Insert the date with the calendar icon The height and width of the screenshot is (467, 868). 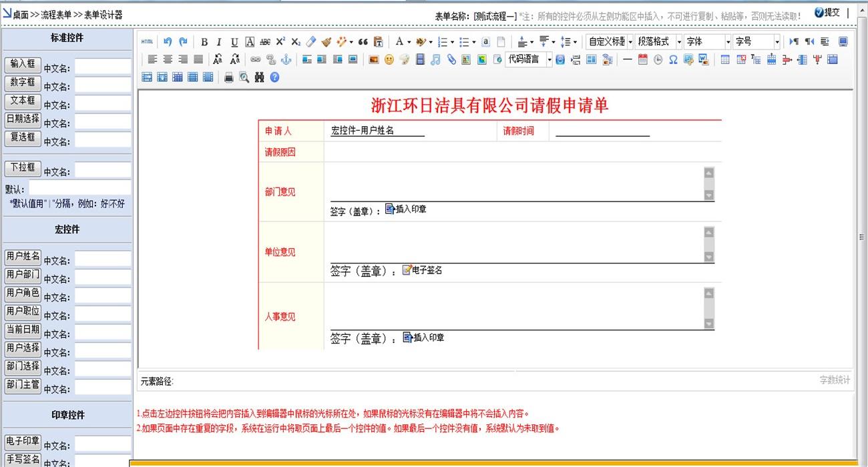coord(642,59)
